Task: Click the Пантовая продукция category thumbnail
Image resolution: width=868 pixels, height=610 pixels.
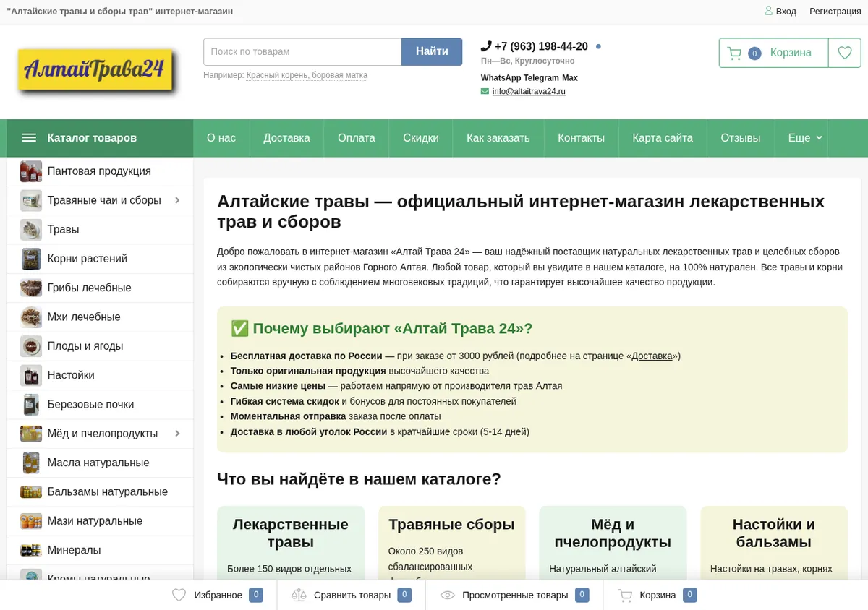Action: (x=31, y=171)
